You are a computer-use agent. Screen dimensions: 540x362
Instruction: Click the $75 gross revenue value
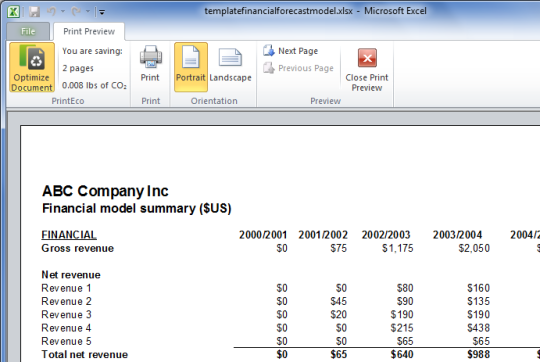(339, 248)
